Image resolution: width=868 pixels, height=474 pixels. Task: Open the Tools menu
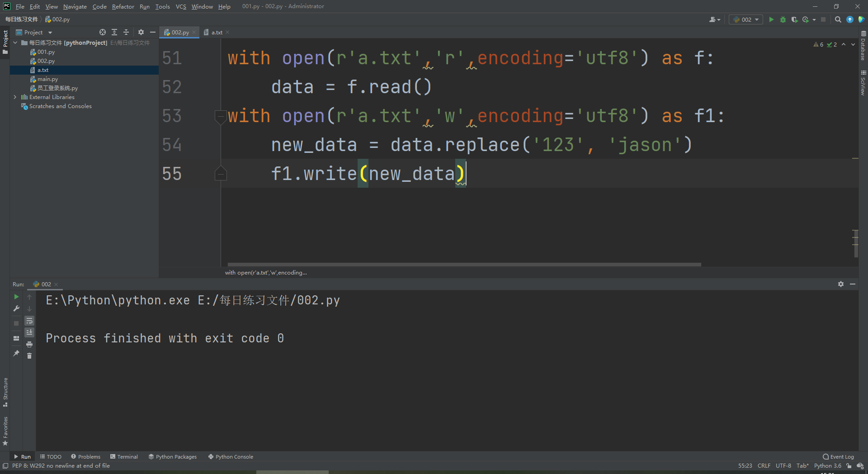tap(162, 6)
